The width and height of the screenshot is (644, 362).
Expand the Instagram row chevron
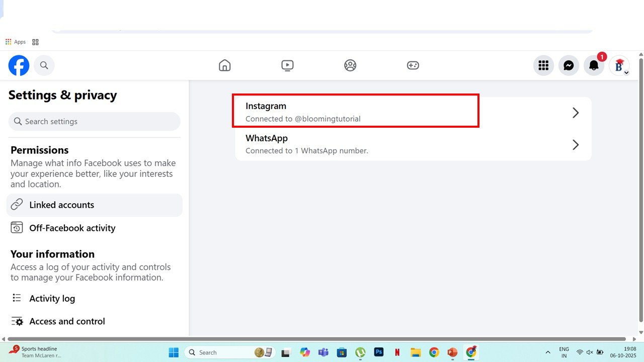(x=576, y=113)
